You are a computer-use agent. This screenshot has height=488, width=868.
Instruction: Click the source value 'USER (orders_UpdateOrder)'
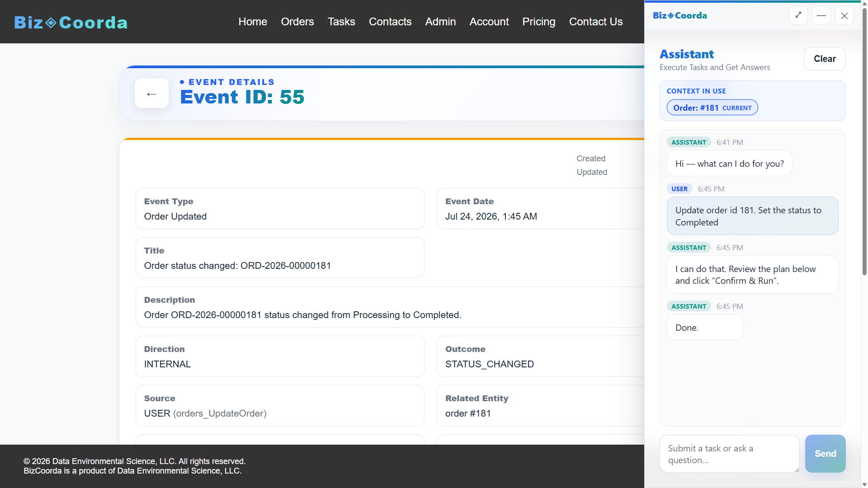pyautogui.click(x=205, y=413)
